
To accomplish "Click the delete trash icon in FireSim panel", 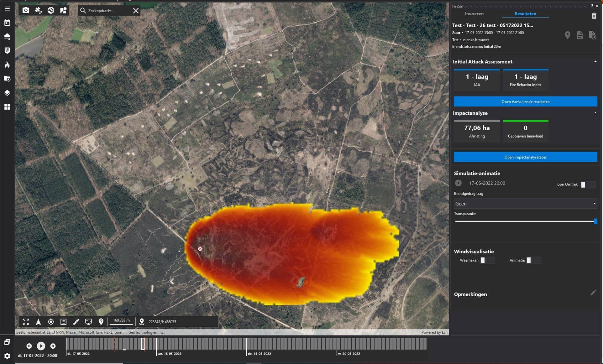I will click(594, 16).
